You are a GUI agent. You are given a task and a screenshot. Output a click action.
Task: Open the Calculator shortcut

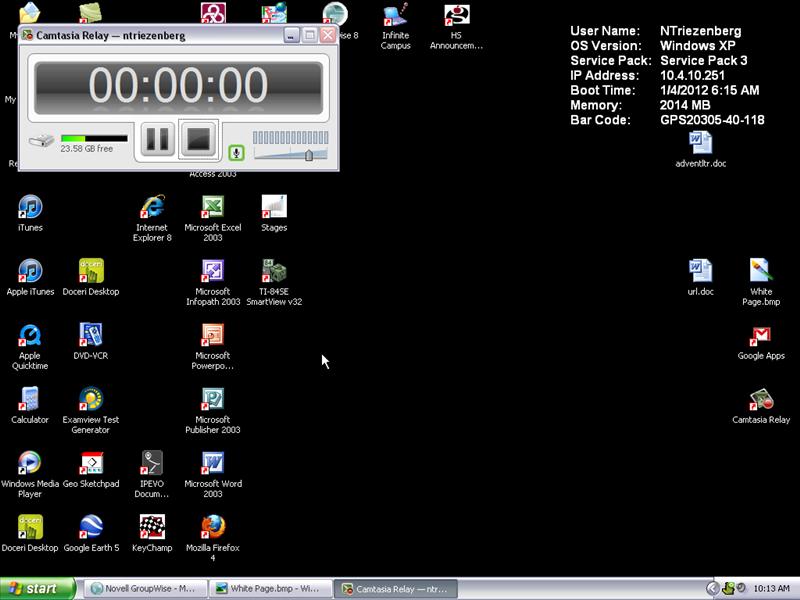pos(30,406)
